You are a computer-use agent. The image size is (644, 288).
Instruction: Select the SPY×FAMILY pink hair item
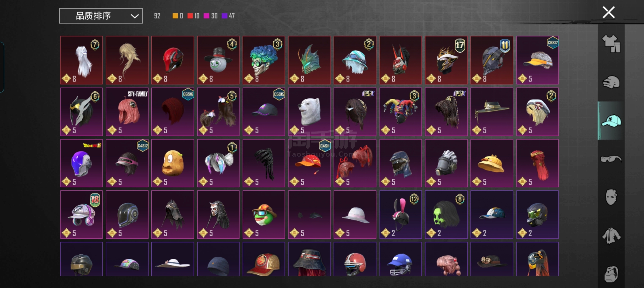click(127, 112)
